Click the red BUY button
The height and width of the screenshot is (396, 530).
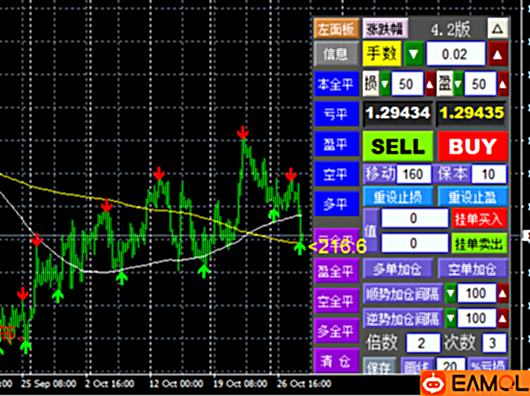(473, 146)
